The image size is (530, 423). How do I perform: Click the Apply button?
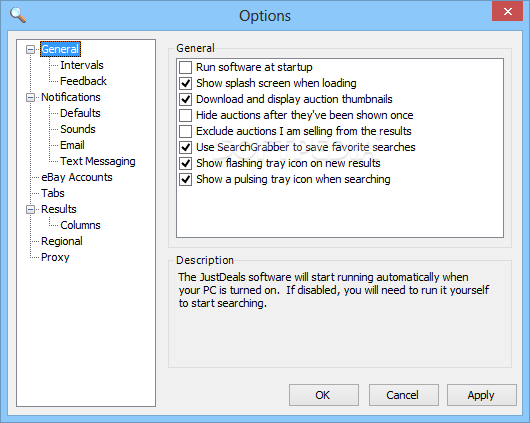(x=482, y=395)
